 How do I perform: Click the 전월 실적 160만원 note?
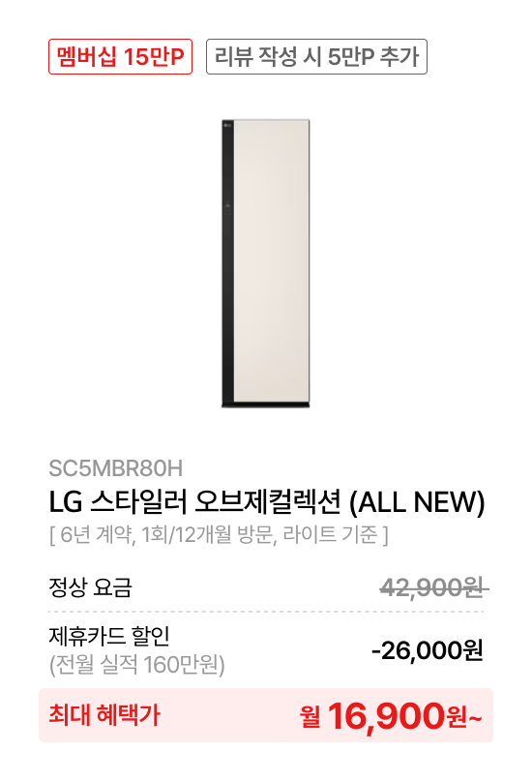136,665
